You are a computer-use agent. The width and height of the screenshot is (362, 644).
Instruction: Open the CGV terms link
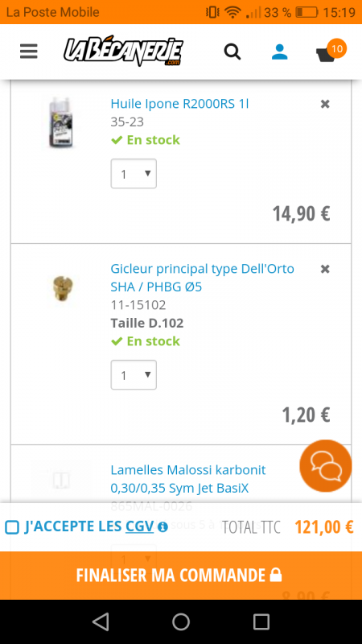pos(139,526)
